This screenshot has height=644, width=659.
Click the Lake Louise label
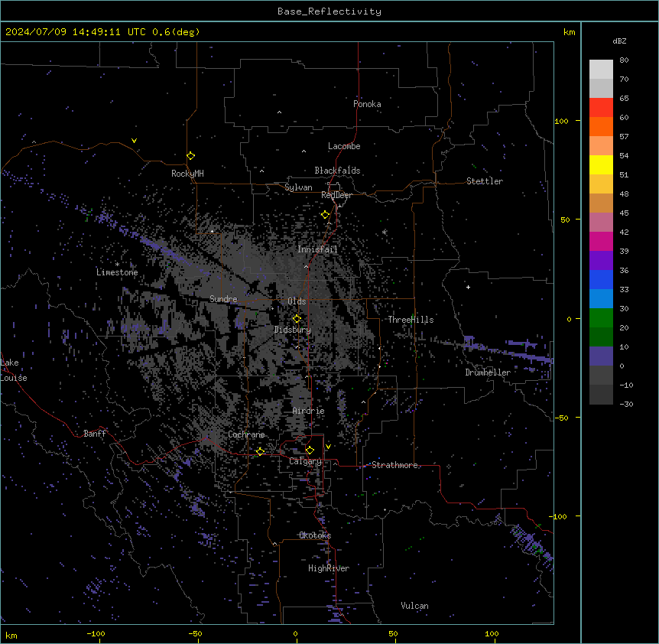point(14,370)
